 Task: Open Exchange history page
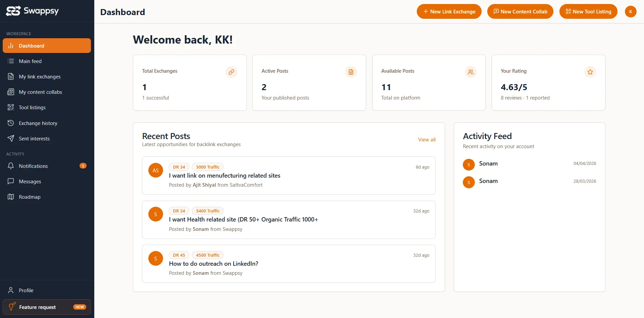coord(47,123)
